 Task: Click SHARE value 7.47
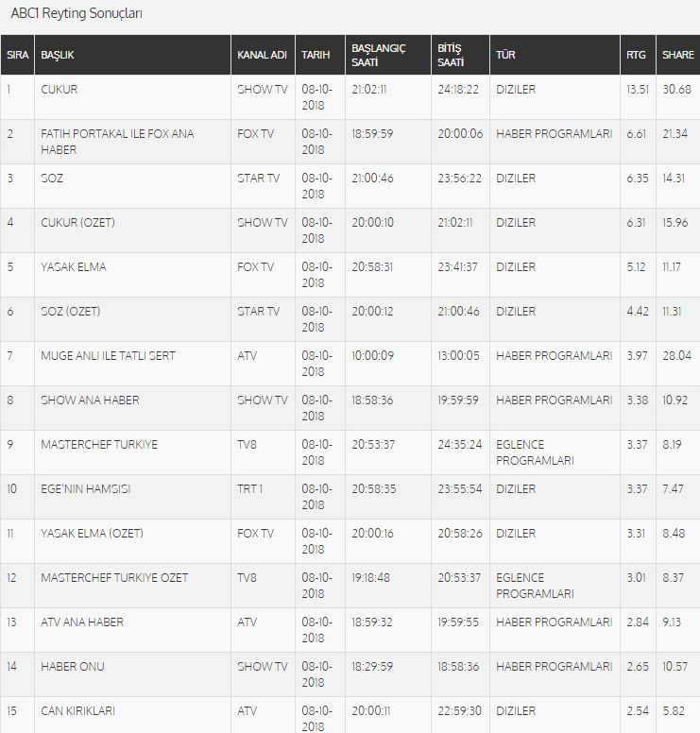673,489
